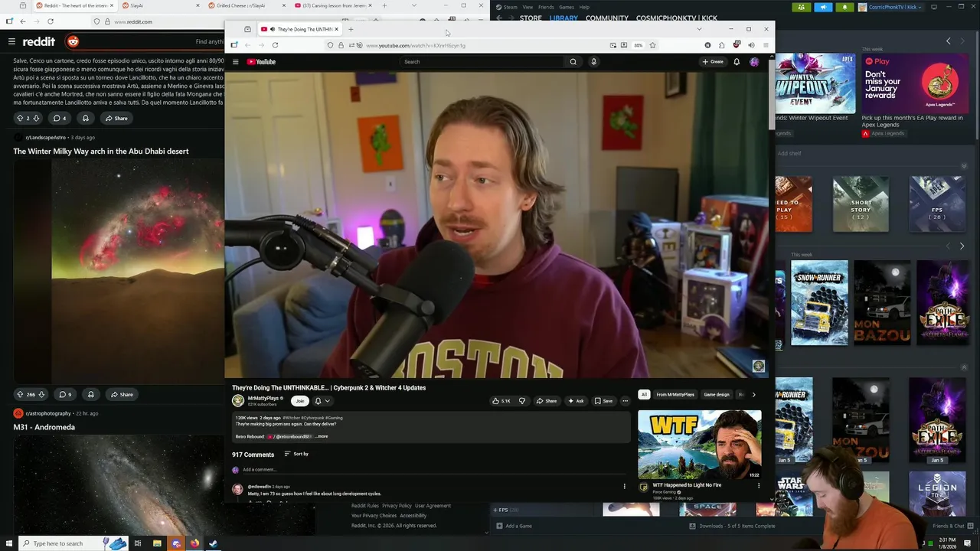
Task: Collapse Steam shelf with chevron near Add shelf
Action: click(x=964, y=166)
